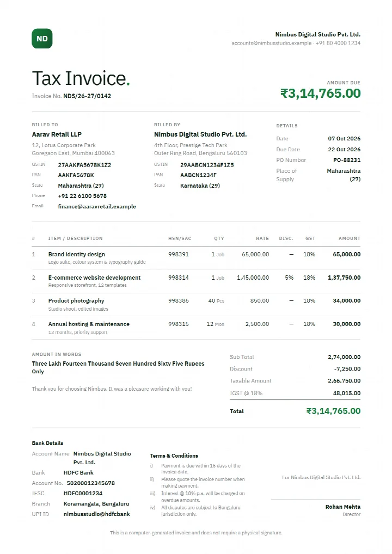Screen dimensions: 392x554
Task: Click the discount value -7,250.00
Action: point(347,369)
